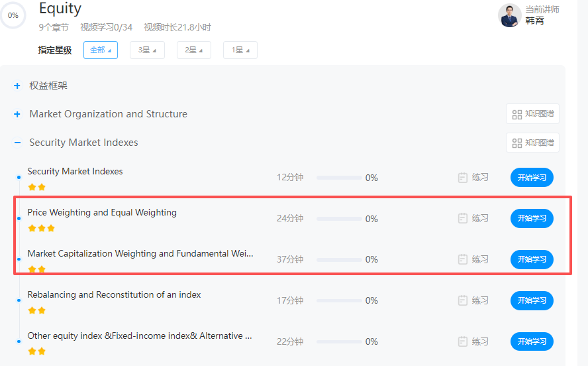
Task: Open the Market Capitalization Weighting lesson title
Action: tap(140, 253)
